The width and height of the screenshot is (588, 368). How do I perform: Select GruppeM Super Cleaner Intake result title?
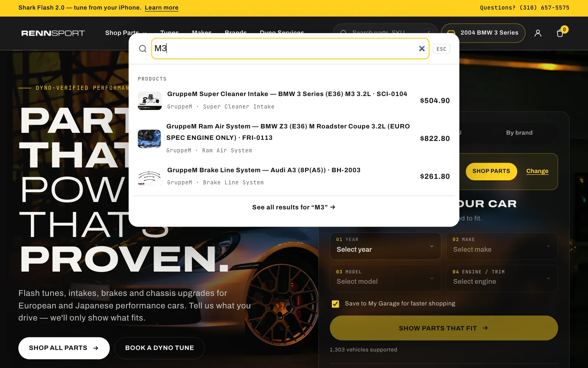pos(287,94)
